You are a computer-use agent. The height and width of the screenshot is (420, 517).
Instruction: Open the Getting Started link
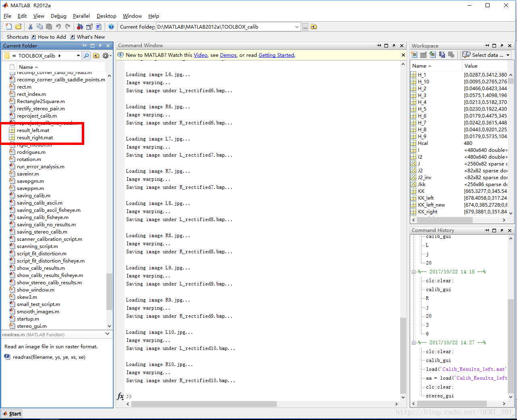pyautogui.click(x=276, y=55)
